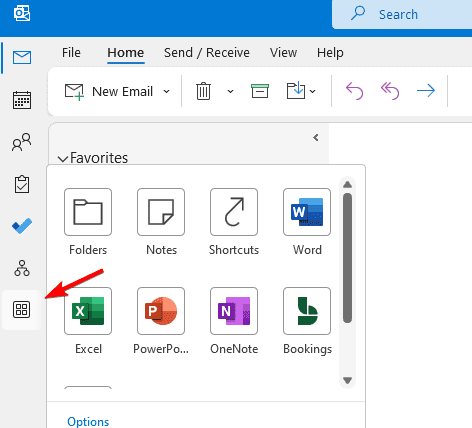Open the Tasks clipboard icon

point(22,184)
